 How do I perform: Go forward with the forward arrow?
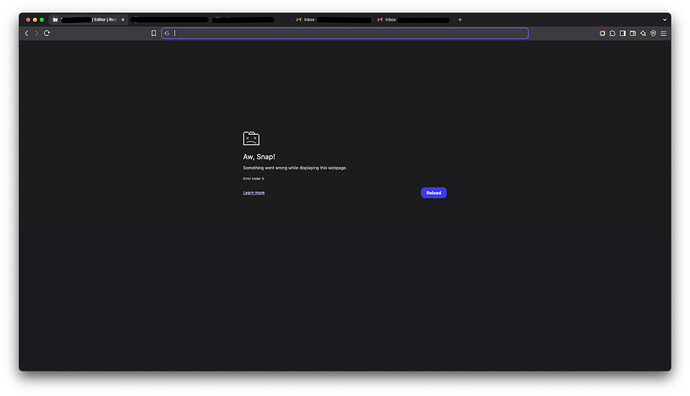[x=37, y=33]
